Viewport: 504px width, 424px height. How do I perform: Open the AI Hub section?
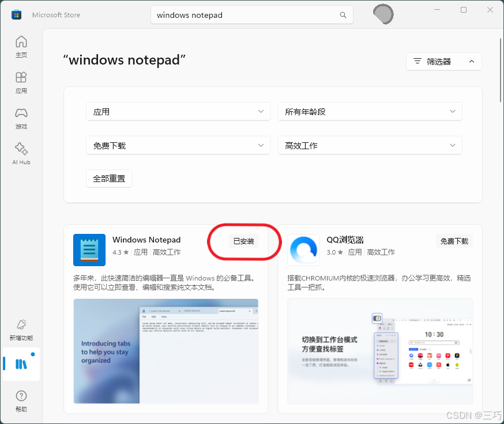point(21,154)
